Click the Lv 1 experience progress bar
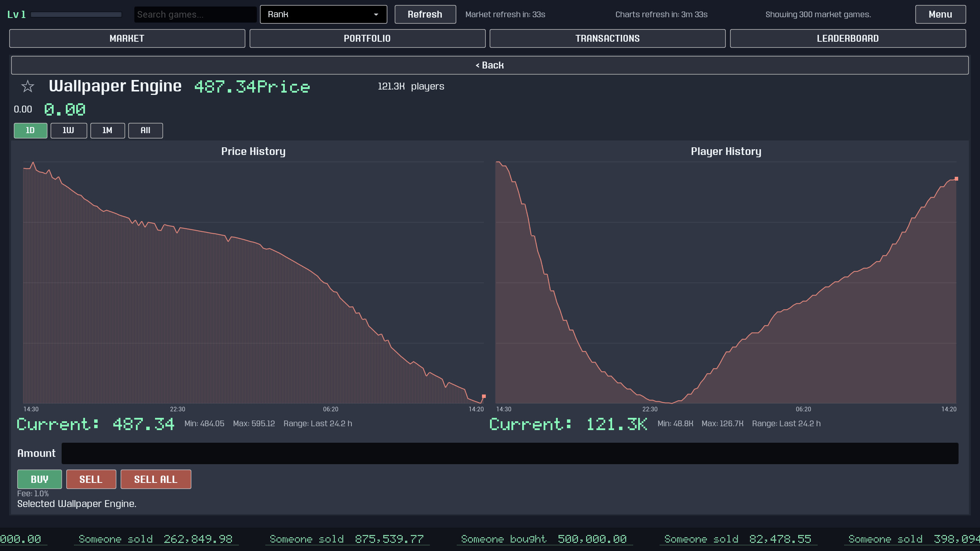Viewport: 980px width, 551px height. click(x=76, y=15)
